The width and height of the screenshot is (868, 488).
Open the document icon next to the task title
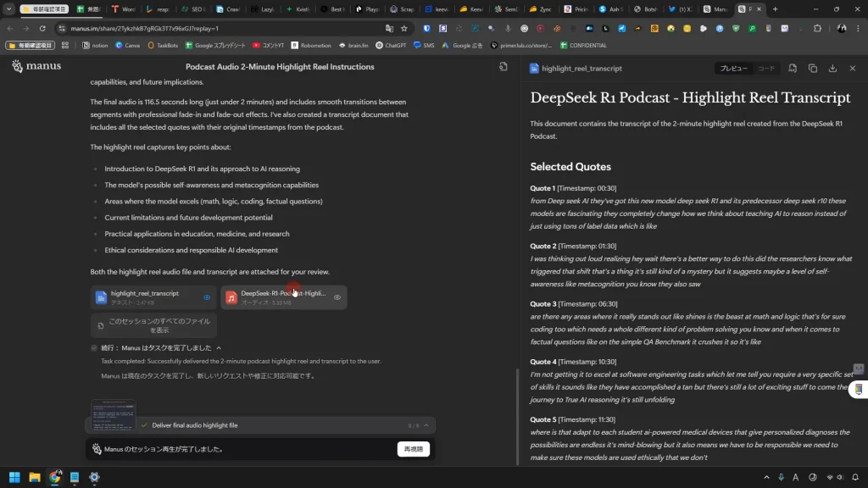pos(504,66)
